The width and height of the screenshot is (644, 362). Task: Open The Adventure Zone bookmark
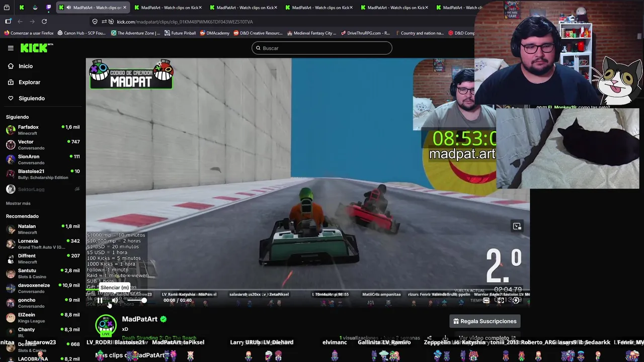coord(135,33)
